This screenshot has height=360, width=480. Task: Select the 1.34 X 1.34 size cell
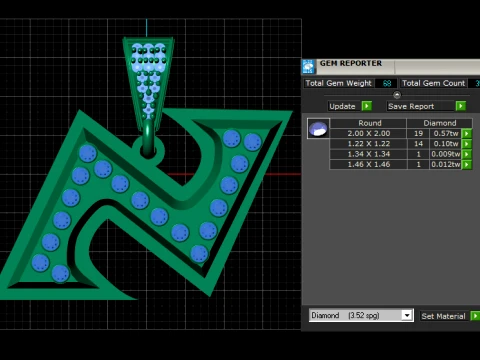click(x=368, y=154)
